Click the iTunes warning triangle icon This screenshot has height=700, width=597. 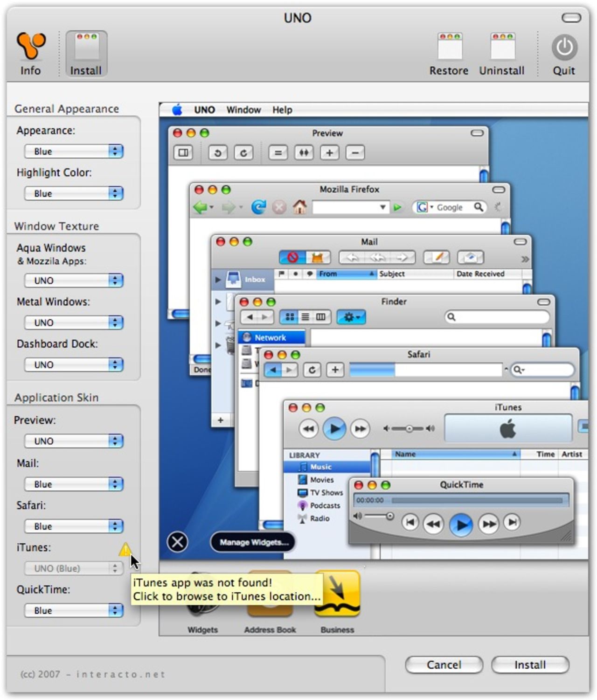(x=125, y=549)
